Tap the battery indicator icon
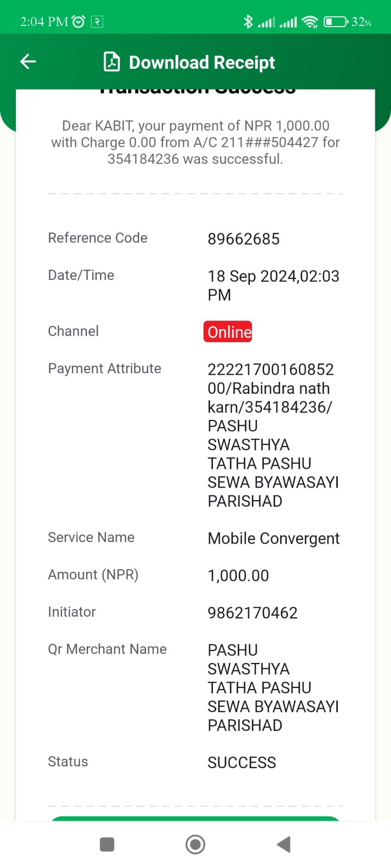This screenshot has width=391, height=868. click(x=336, y=22)
